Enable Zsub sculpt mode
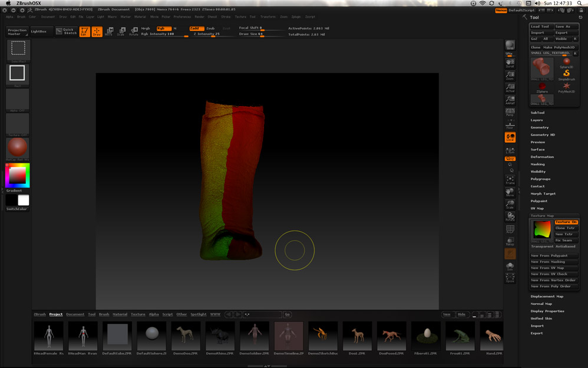Screen dimensions: 588x368 click(x=211, y=28)
